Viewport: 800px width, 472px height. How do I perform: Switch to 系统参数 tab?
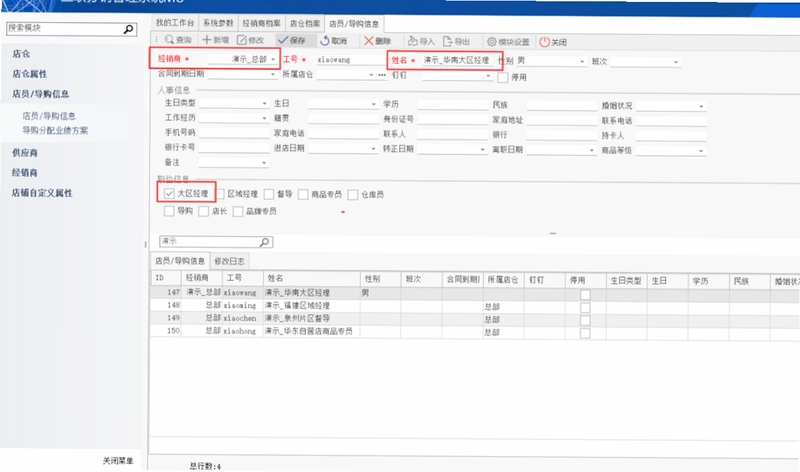[218, 23]
